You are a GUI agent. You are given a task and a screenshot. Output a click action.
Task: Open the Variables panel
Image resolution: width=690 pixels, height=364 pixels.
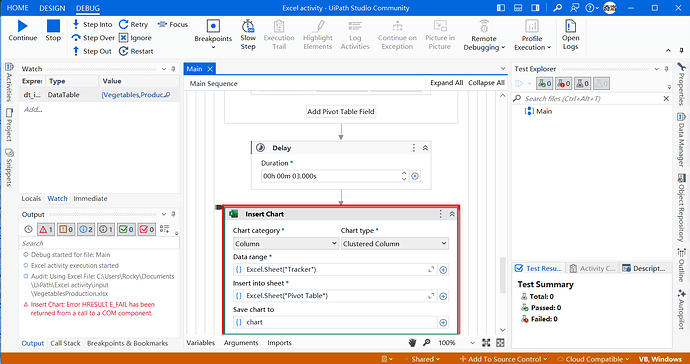coord(201,343)
